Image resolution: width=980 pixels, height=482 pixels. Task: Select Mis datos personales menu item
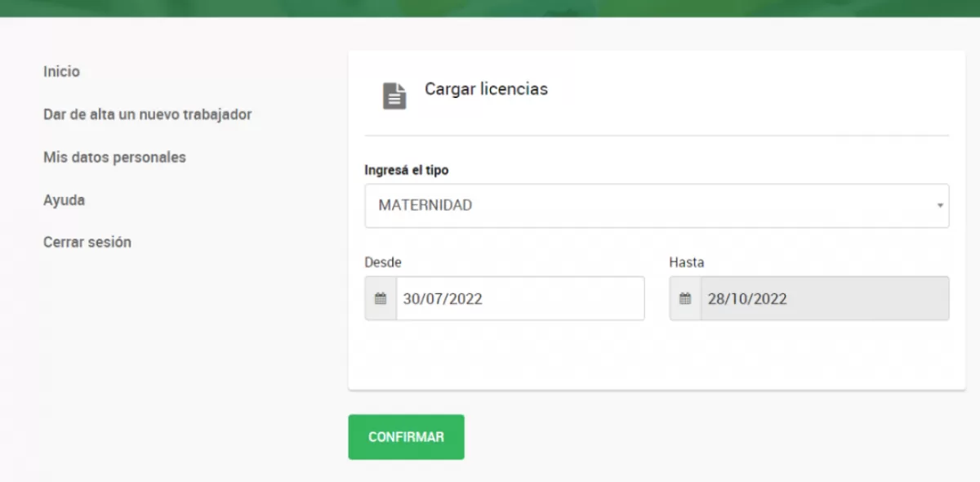(114, 157)
